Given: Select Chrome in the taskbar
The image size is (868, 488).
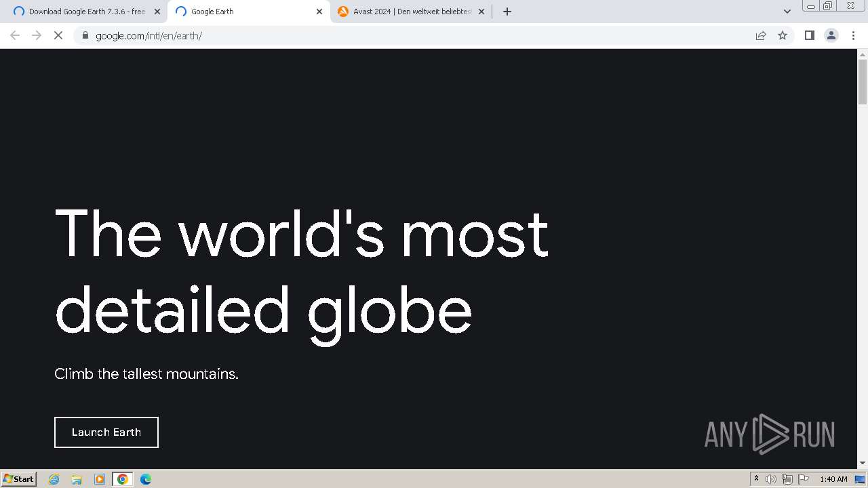Looking at the screenshot, I should point(123,479).
